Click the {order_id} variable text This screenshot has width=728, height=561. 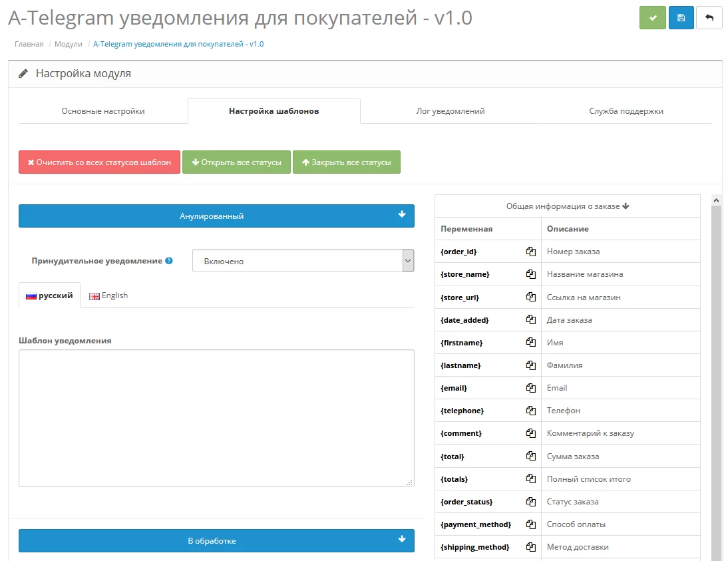[x=458, y=252]
